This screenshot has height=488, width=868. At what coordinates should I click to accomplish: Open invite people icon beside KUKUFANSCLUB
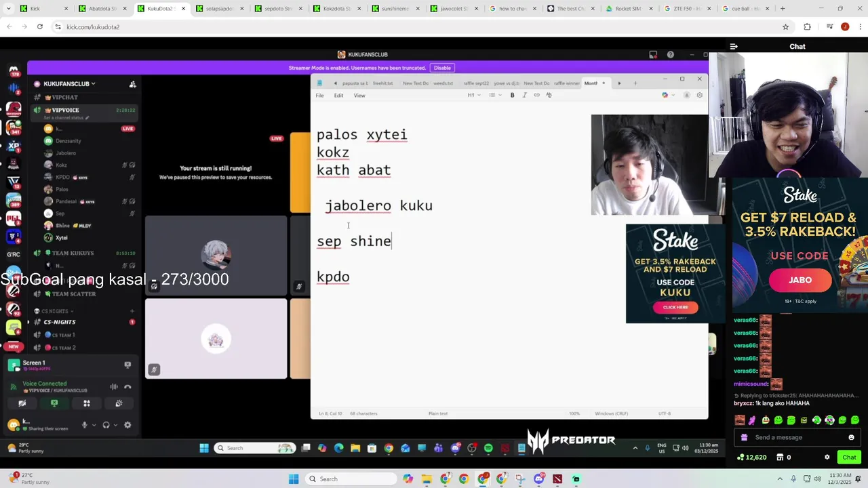click(132, 84)
